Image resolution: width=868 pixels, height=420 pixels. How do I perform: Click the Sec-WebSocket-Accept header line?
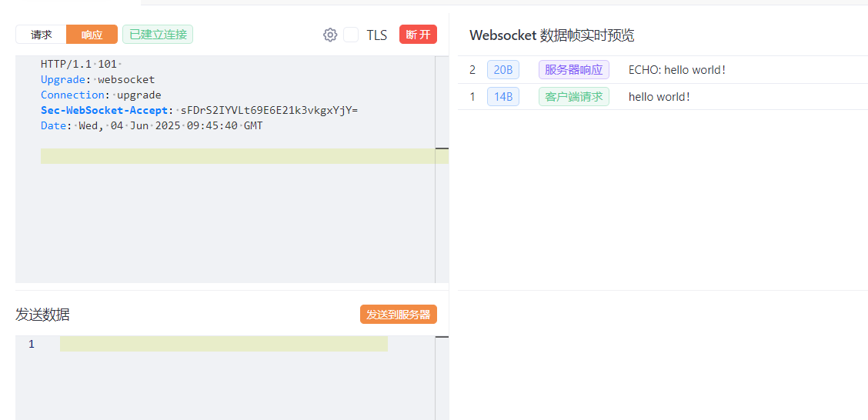[199, 110]
